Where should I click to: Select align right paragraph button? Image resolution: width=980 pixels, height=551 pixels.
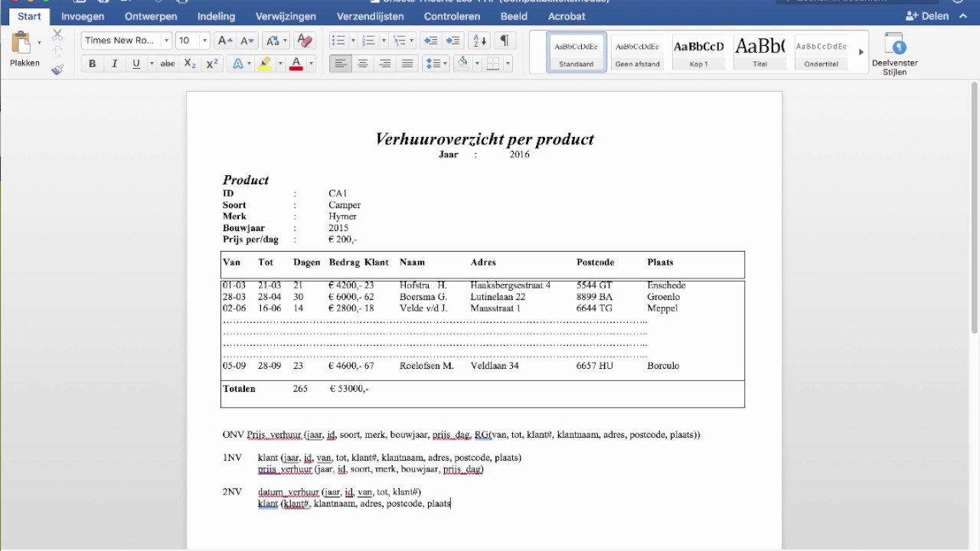385,64
